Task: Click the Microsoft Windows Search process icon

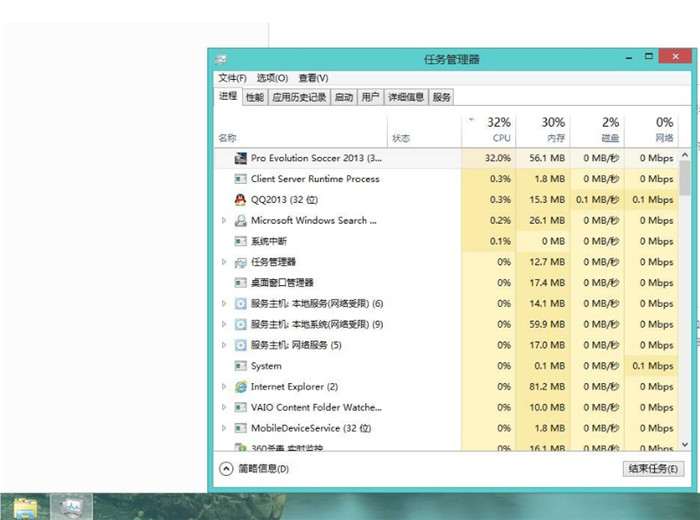Action: point(240,220)
